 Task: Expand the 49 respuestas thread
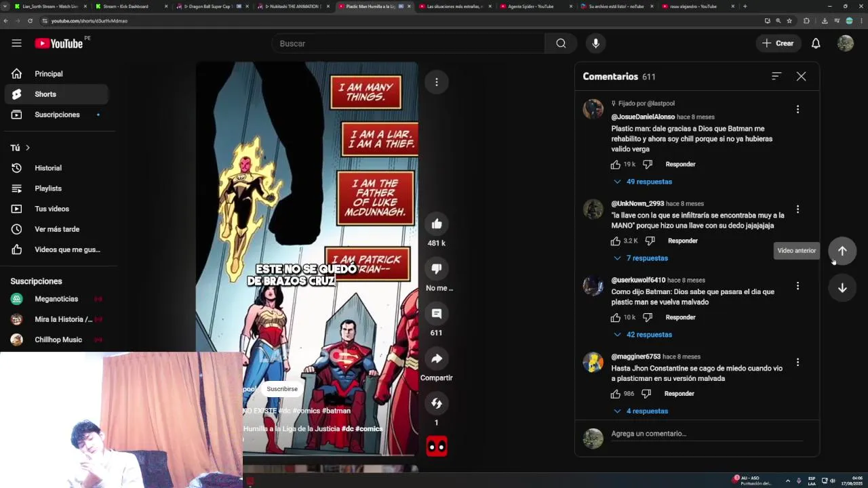click(x=642, y=182)
